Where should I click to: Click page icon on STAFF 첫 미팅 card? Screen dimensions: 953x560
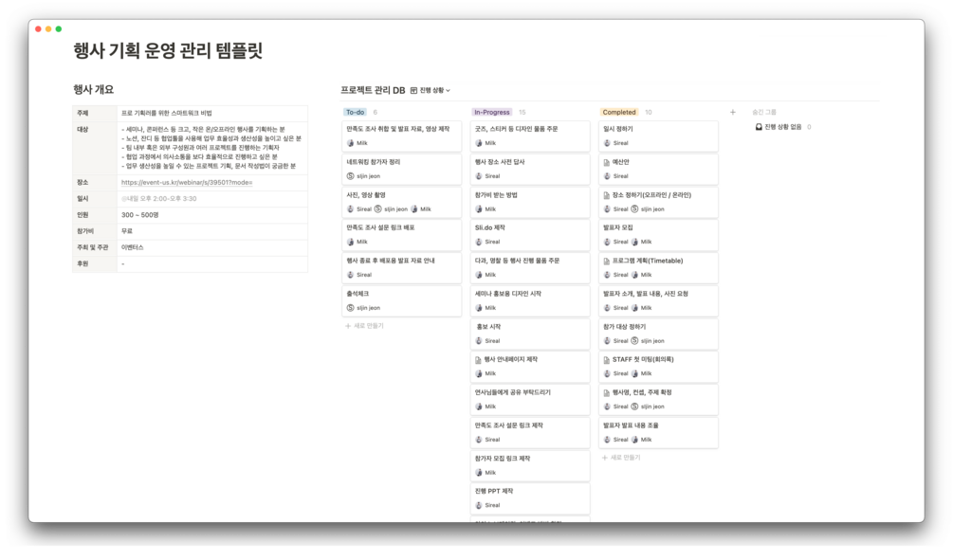click(x=607, y=359)
